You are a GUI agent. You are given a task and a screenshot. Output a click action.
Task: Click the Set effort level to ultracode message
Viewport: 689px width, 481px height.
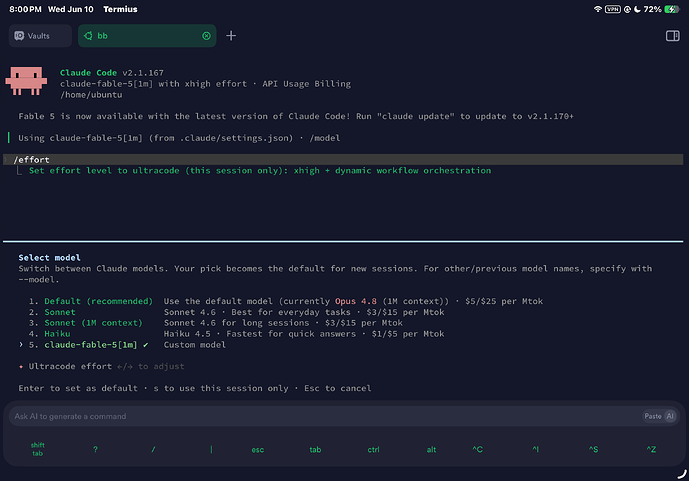click(x=260, y=170)
